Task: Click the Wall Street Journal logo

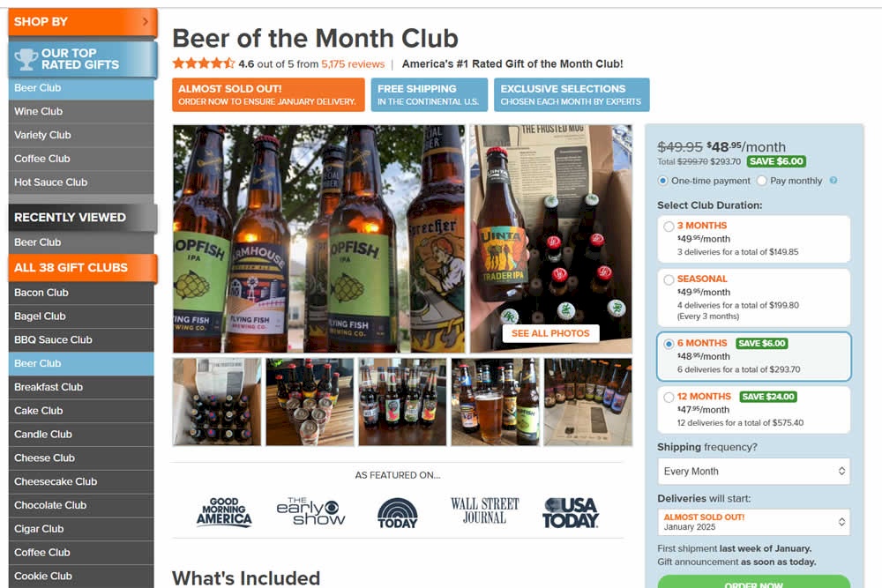Action: [484, 510]
